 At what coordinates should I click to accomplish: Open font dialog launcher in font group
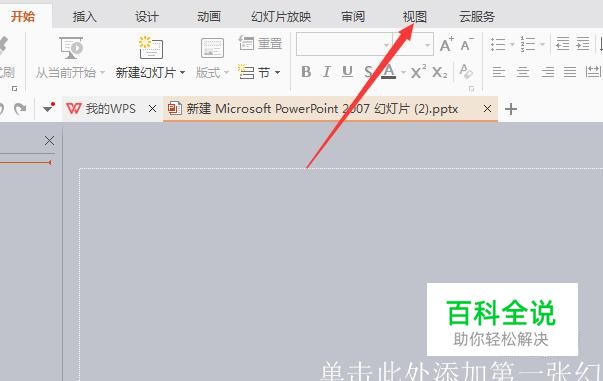coord(471,89)
